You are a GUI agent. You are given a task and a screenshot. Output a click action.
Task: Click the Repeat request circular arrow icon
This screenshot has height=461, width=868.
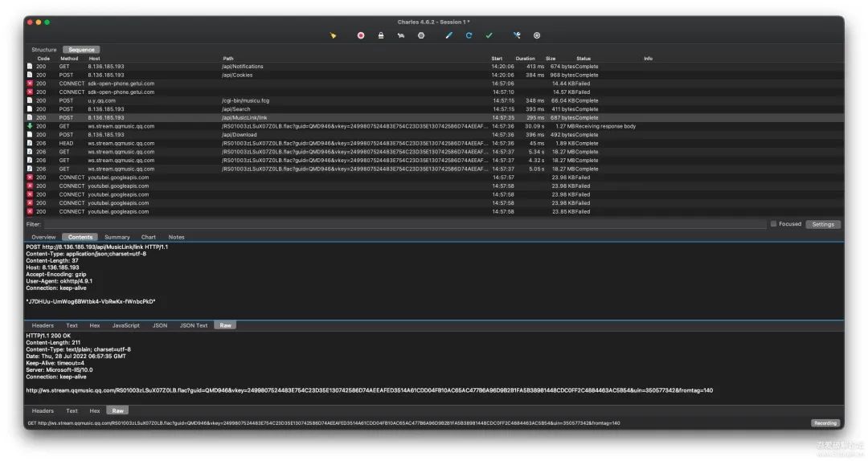click(x=469, y=35)
